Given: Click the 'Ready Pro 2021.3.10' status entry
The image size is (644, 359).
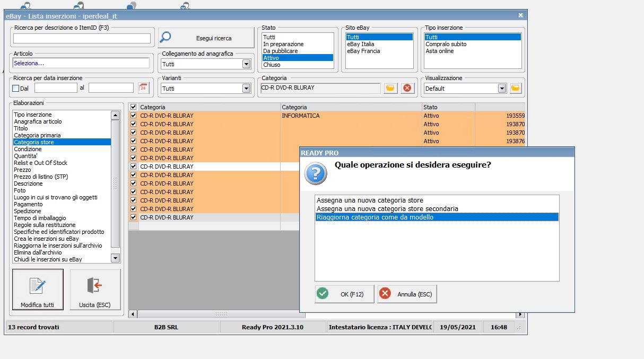Looking at the screenshot, I should (273, 327).
